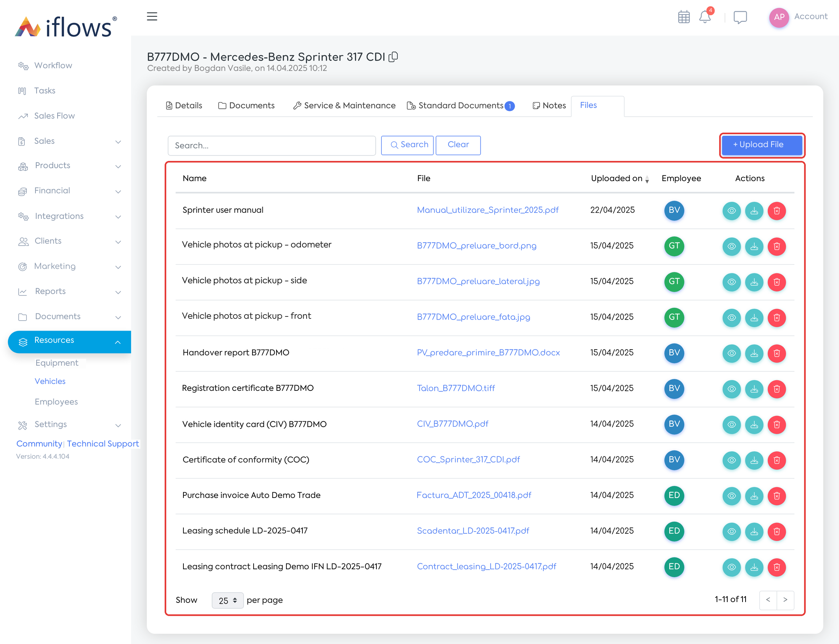Delete the Handover report B777DMO file
This screenshot has width=839, height=644.
776,353
